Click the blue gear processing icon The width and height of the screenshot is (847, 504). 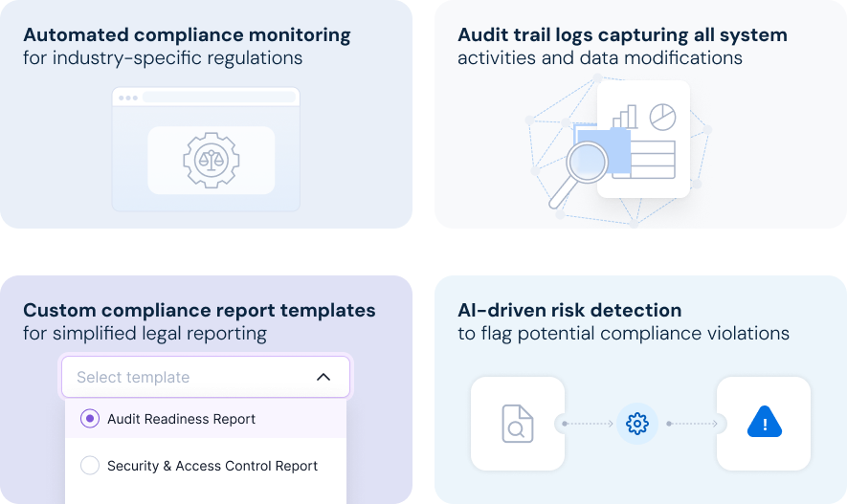click(637, 424)
